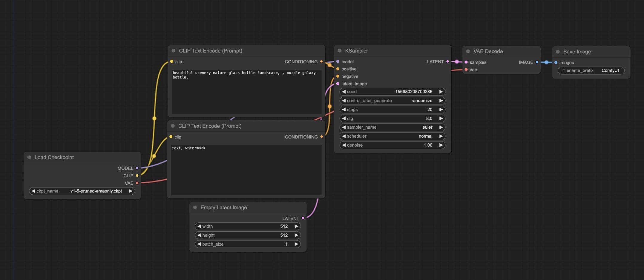
Task: Switch to previous scheduler with left arrow
Action: click(344, 136)
